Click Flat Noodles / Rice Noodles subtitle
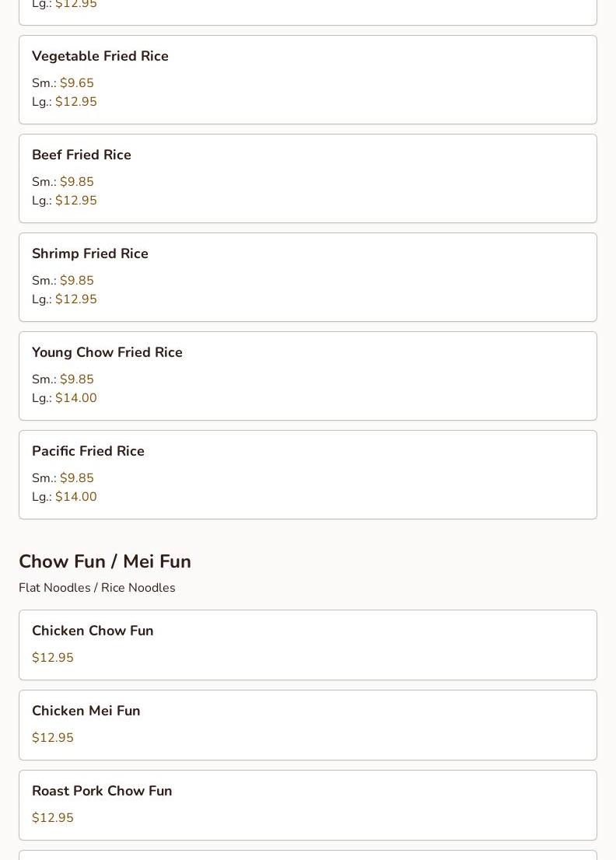The image size is (616, 860). [x=97, y=588]
